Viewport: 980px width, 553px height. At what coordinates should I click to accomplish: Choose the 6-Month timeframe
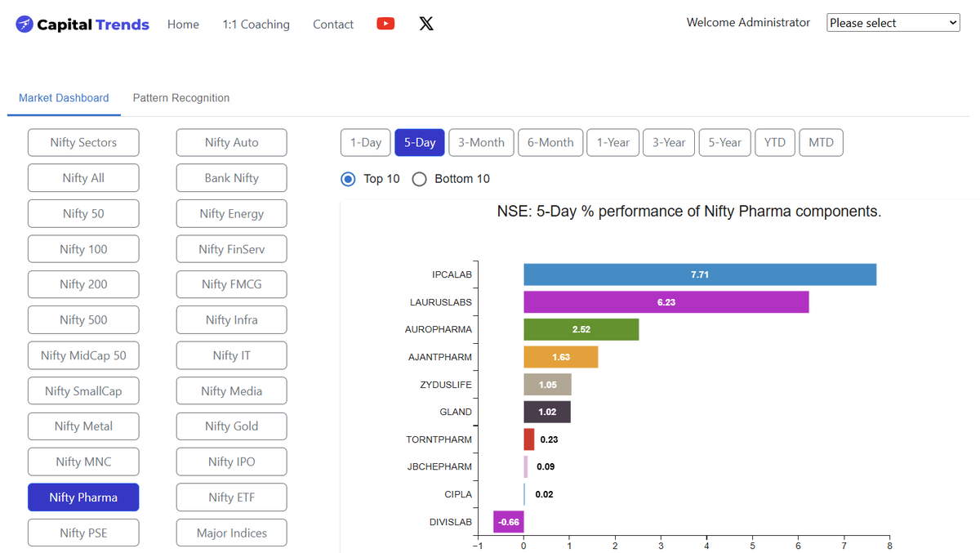550,142
